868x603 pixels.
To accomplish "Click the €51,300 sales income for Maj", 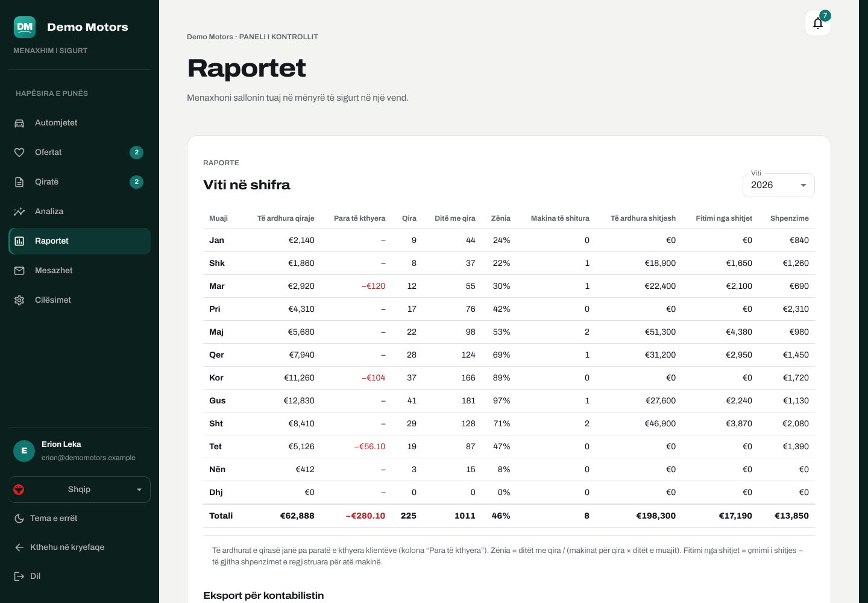I will [x=660, y=332].
